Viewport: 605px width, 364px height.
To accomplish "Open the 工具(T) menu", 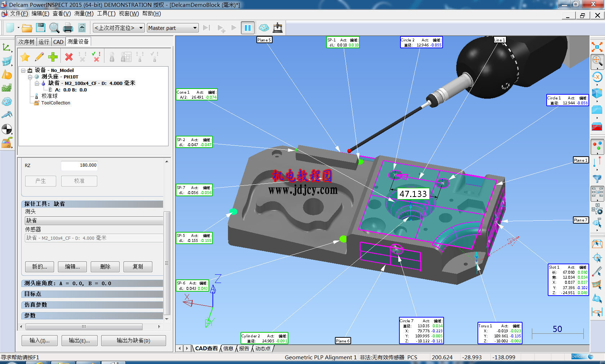I will [x=106, y=14].
